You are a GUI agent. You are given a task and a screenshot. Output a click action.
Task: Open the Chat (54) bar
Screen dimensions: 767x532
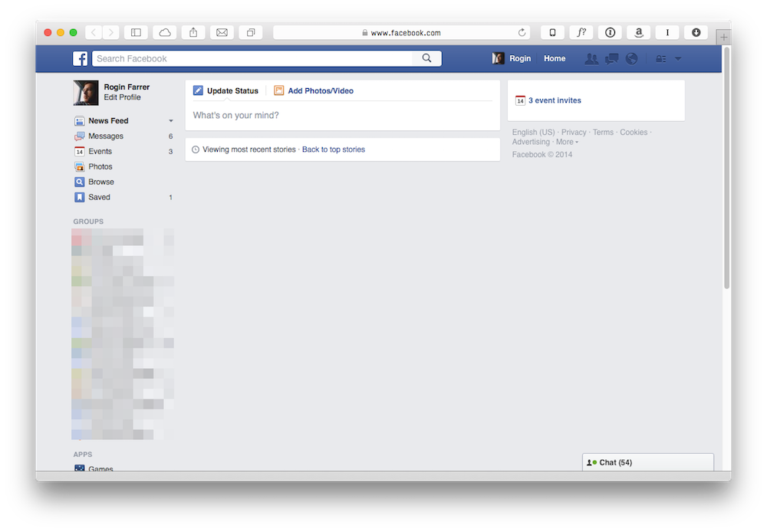[x=647, y=462]
